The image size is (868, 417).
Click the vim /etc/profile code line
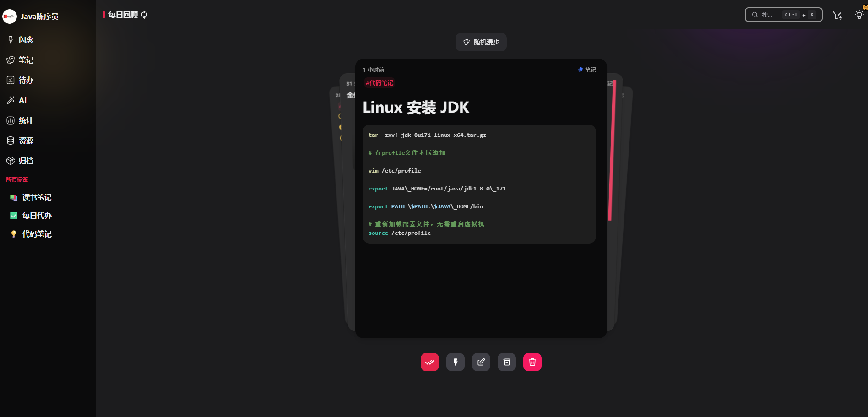(395, 171)
